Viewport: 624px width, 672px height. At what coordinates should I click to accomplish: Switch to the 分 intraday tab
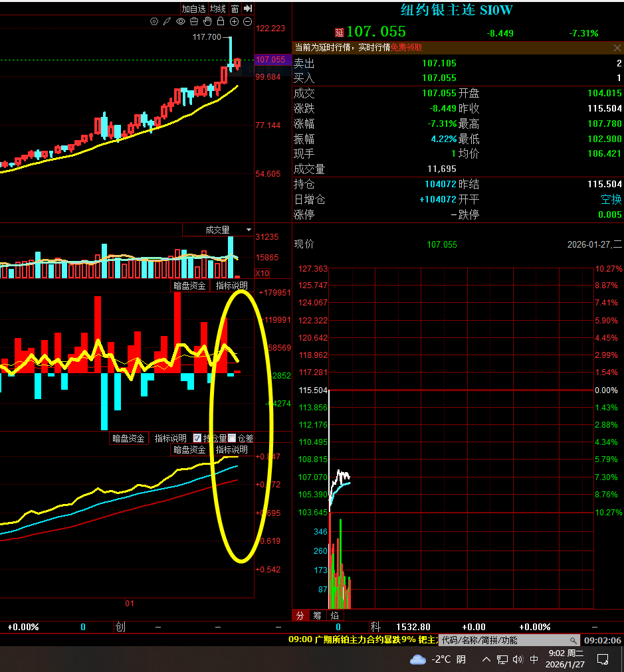[x=300, y=616]
